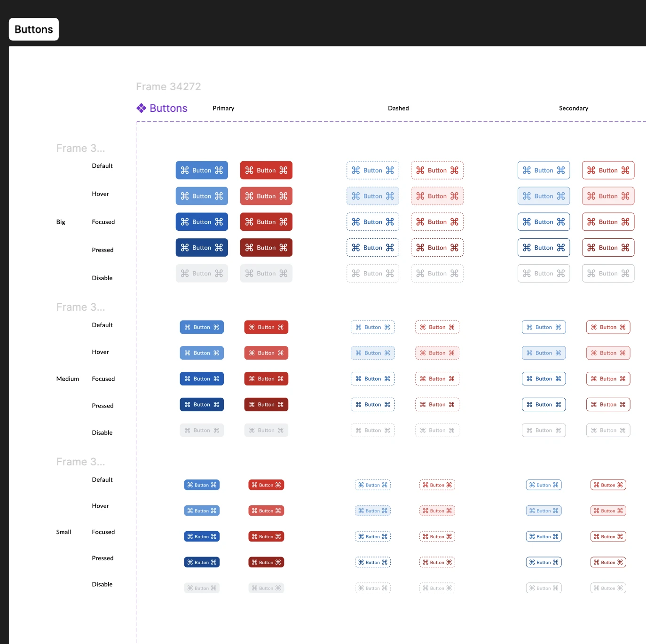Click leading command icon in Big Hover blue Primary button
This screenshot has height=644, width=646.
click(x=185, y=196)
